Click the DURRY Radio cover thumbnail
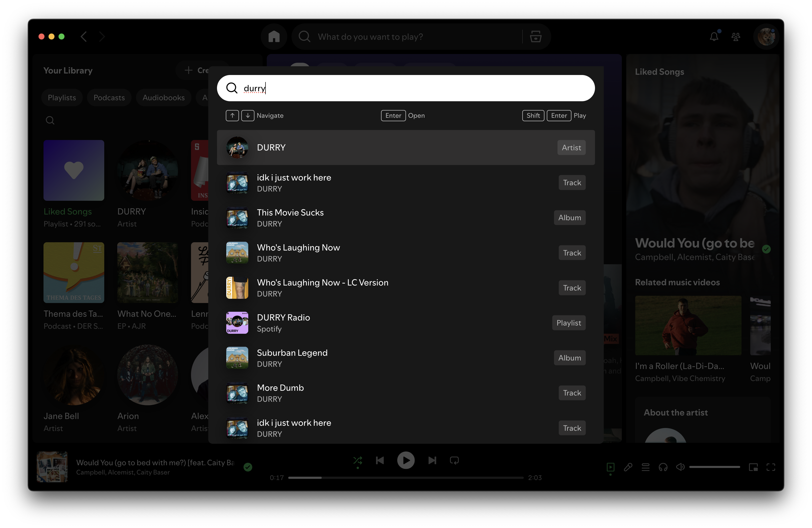 click(x=237, y=323)
